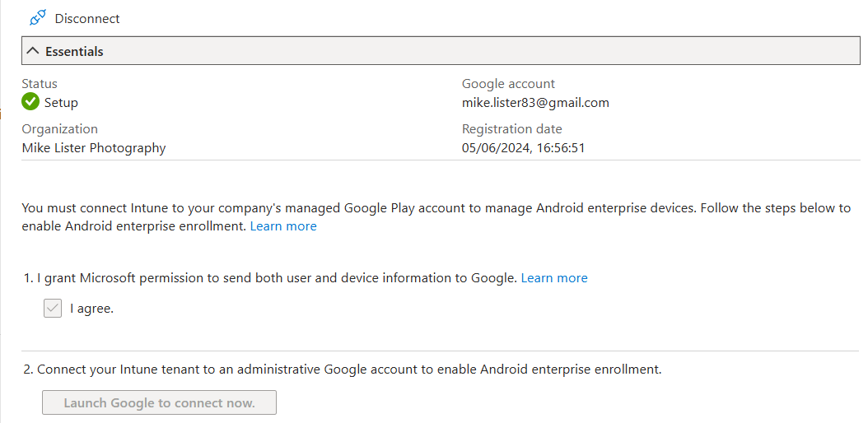
Task: Toggle the I agree checkbox
Action: [53, 308]
